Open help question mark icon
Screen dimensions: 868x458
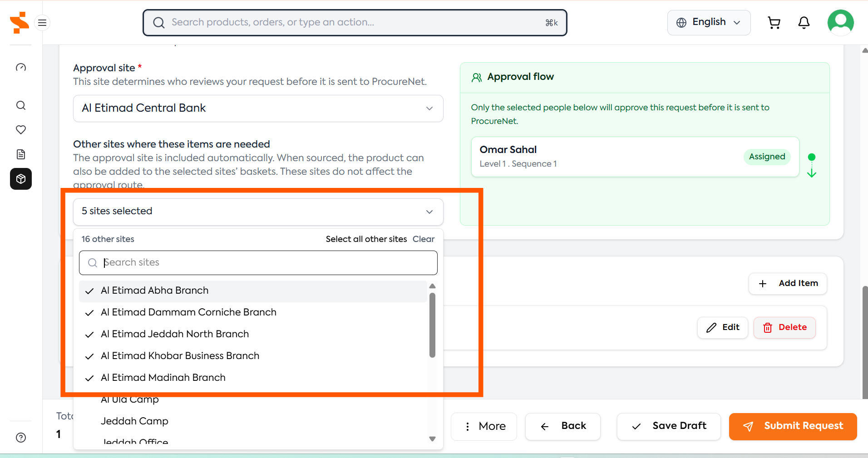point(21,438)
